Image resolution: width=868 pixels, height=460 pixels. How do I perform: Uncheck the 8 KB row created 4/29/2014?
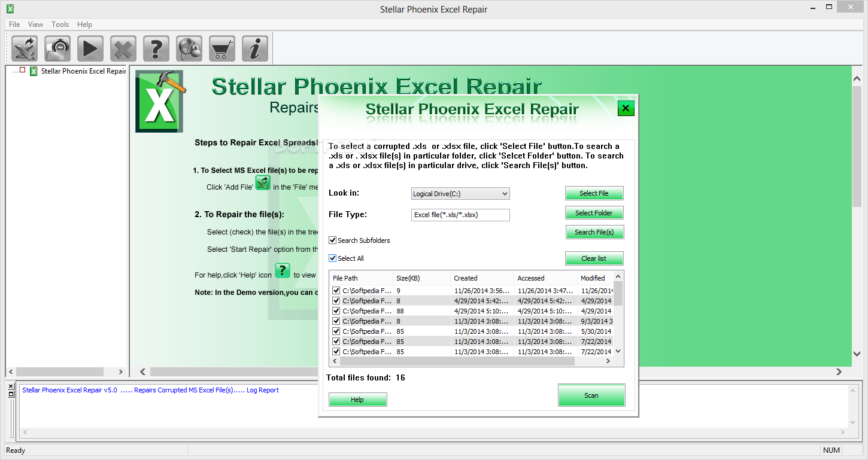(x=336, y=301)
